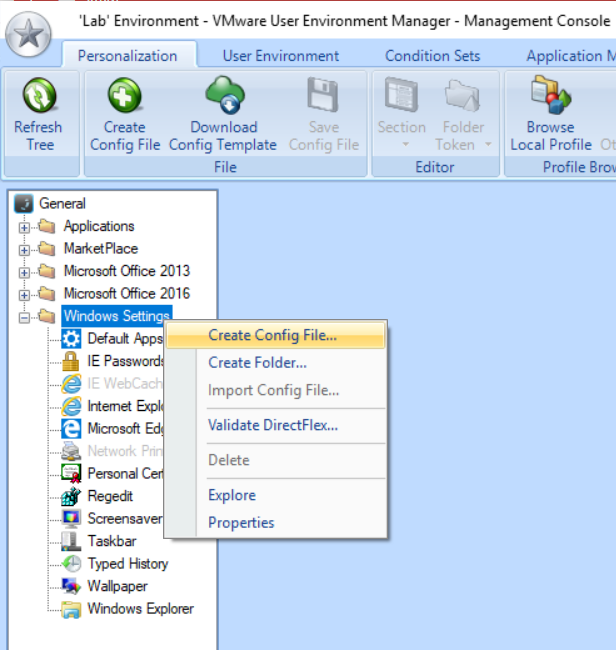Expand the Microsoft Office 2013 node

[24, 272]
